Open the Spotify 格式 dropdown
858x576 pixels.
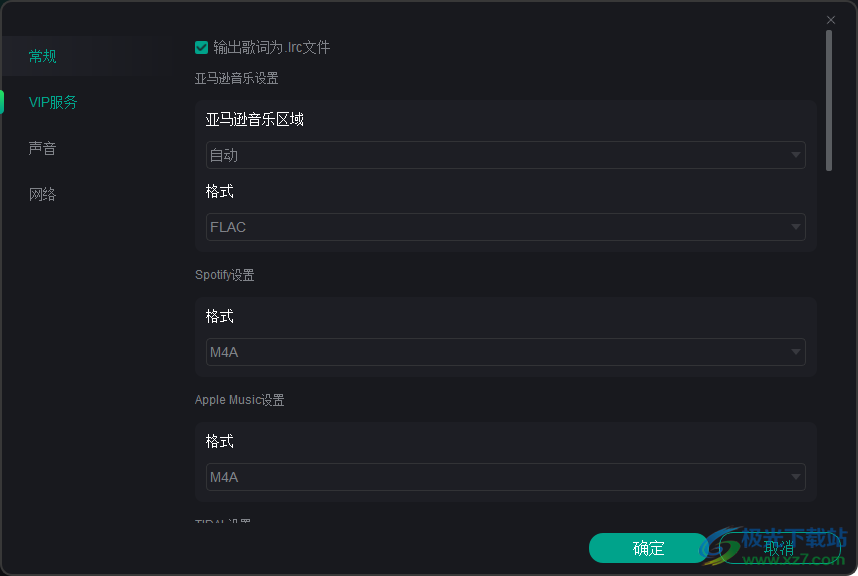click(x=500, y=352)
